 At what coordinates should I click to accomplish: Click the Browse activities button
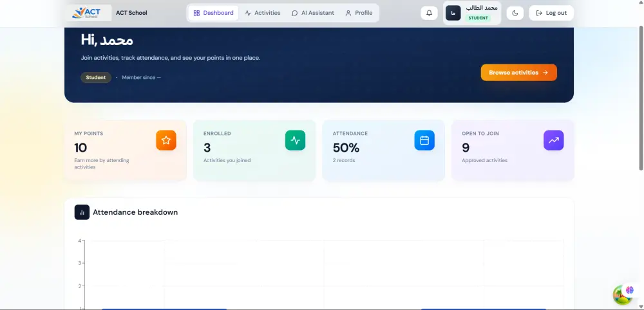pos(518,73)
